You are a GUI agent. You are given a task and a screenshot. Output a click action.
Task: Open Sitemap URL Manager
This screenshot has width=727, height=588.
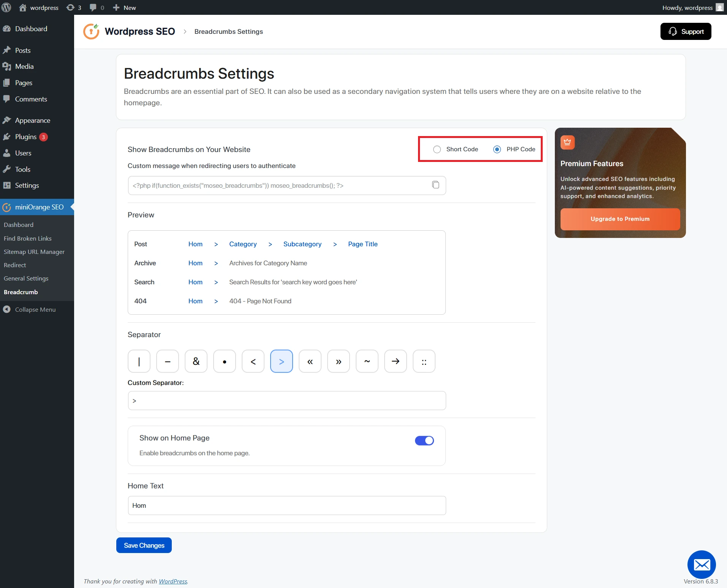click(34, 252)
